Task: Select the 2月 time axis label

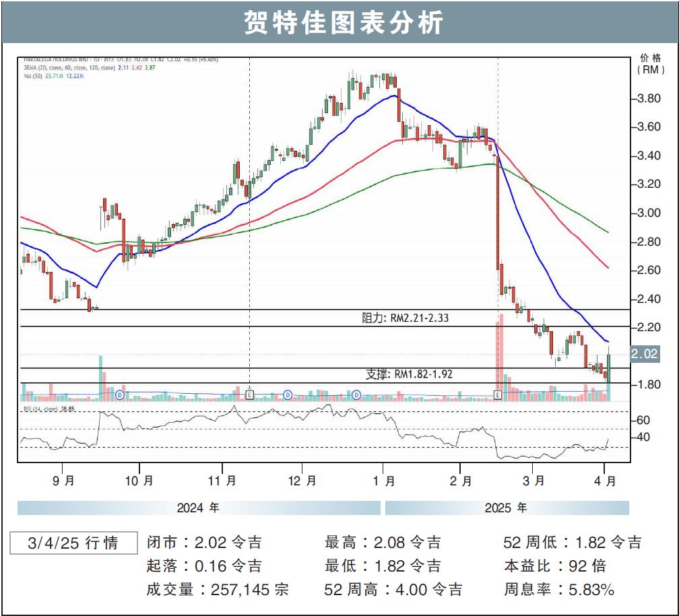Action: click(x=461, y=481)
